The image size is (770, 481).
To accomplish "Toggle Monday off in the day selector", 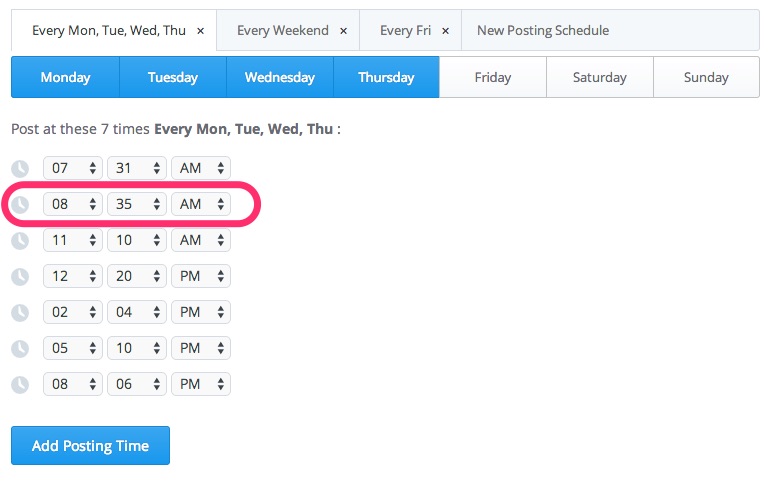I will [x=65, y=77].
